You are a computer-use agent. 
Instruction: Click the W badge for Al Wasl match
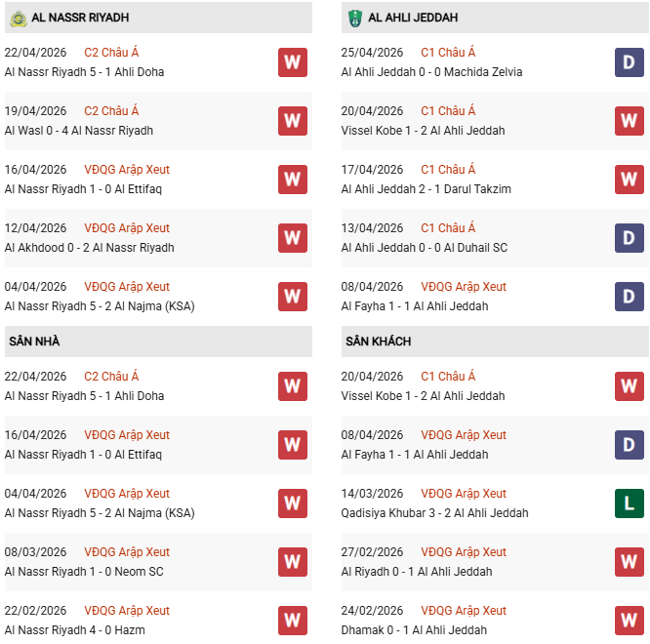[x=292, y=121]
